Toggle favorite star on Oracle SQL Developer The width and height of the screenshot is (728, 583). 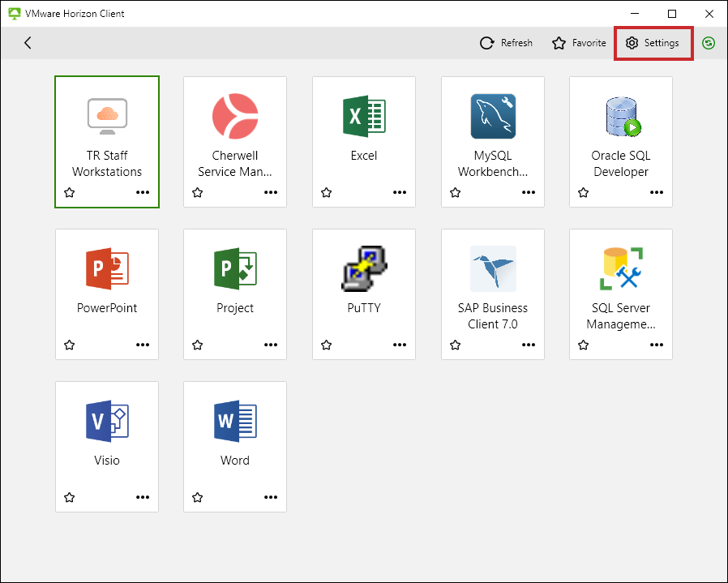click(x=584, y=192)
